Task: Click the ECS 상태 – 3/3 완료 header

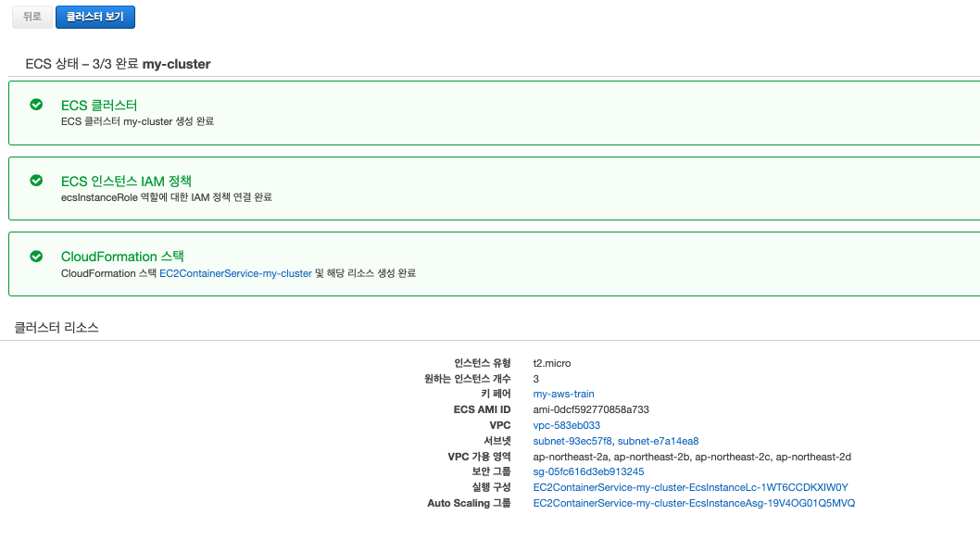Action: [118, 64]
